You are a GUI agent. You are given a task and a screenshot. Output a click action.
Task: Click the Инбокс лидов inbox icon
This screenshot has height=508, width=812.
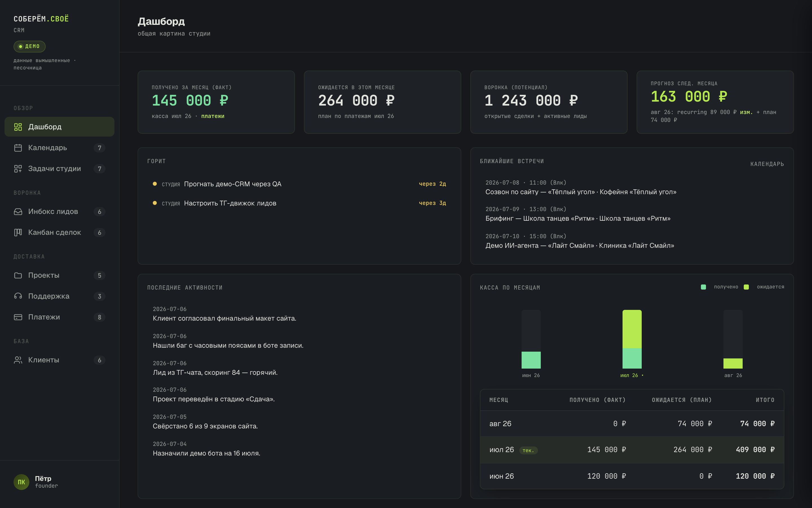(18, 212)
